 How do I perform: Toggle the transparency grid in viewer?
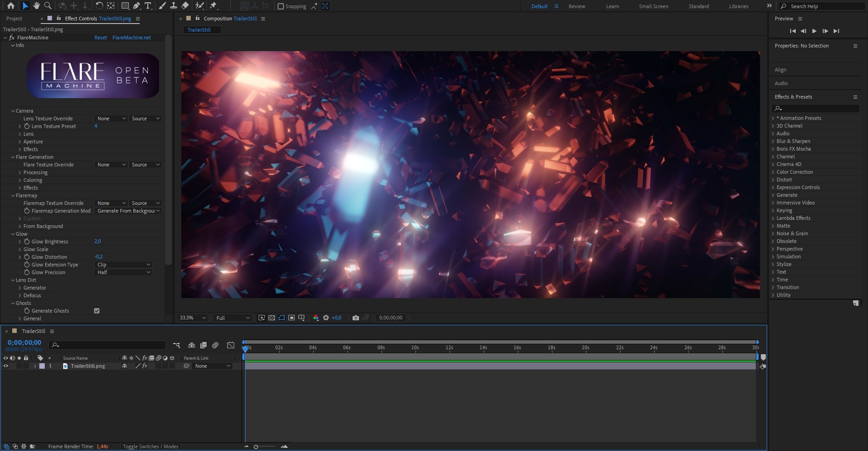pyautogui.click(x=272, y=318)
